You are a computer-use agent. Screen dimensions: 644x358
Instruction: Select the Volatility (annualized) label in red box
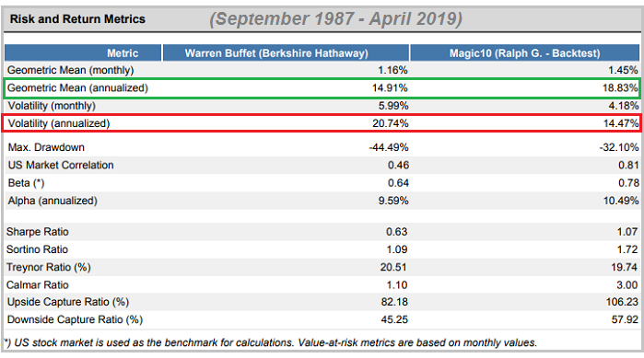click(59, 123)
